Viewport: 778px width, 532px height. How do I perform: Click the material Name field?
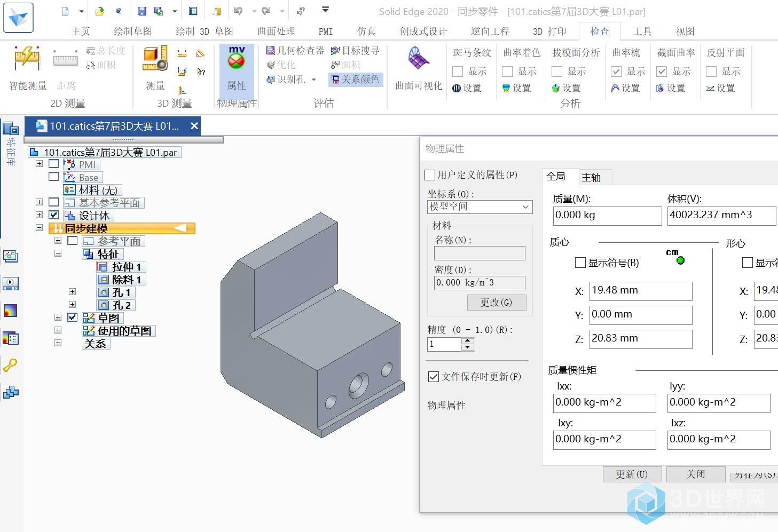click(480, 253)
